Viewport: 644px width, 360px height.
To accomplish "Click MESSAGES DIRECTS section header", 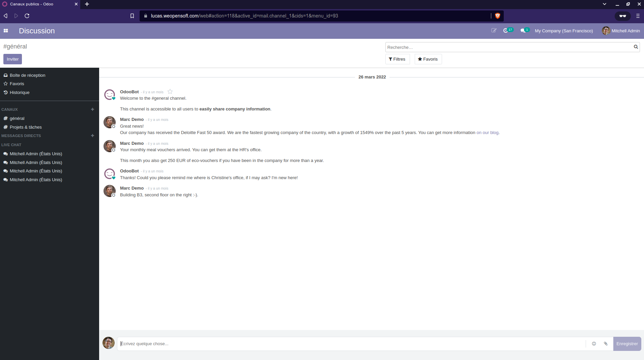I will [21, 136].
